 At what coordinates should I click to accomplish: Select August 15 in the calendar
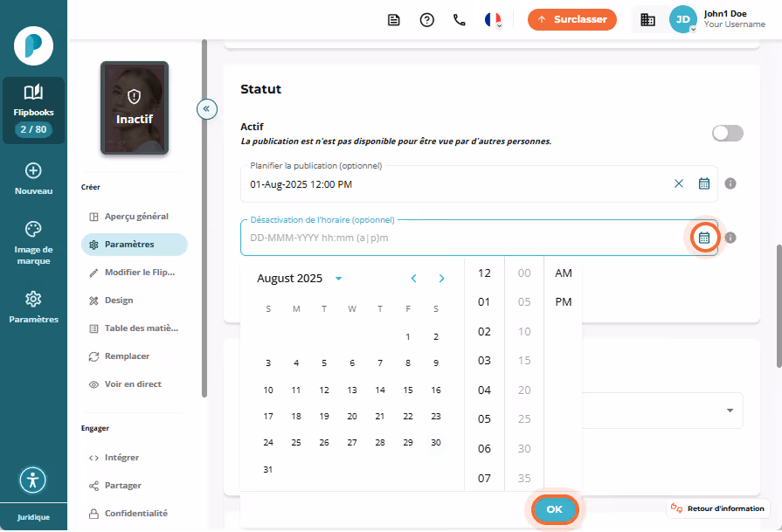point(408,390)
